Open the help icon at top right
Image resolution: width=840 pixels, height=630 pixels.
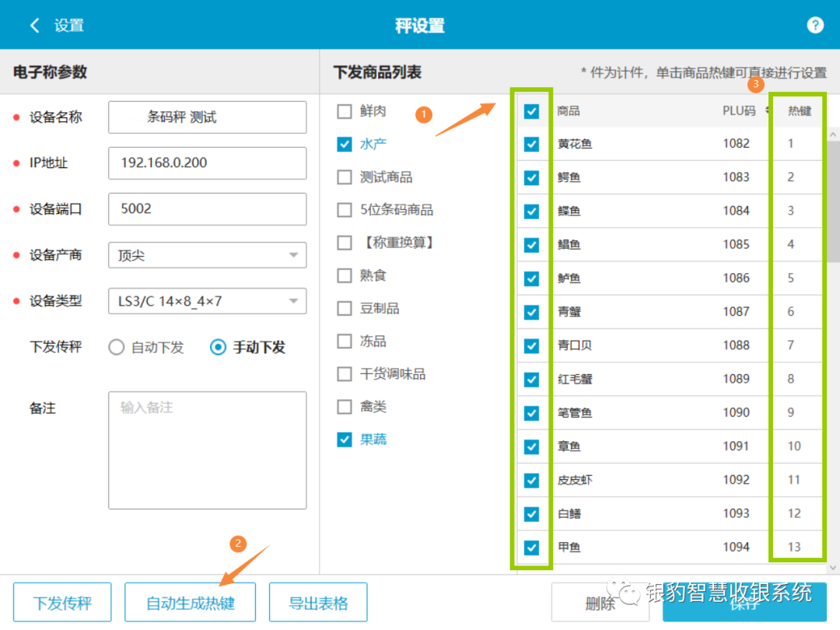tap(815, 24)
